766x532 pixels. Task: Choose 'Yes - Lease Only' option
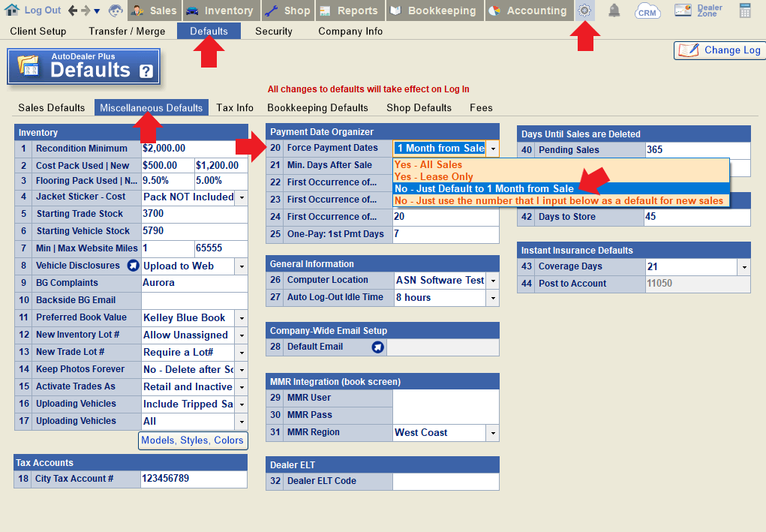tap(561, 176)
